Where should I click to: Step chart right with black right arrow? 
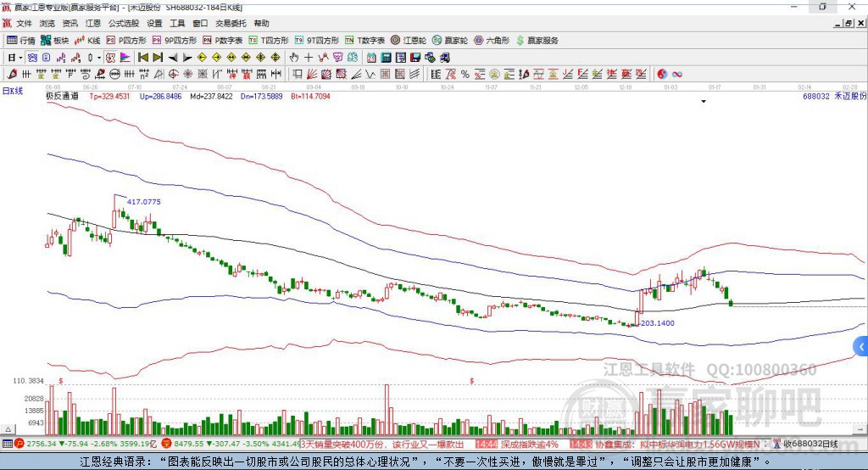[x=187, y=58]
